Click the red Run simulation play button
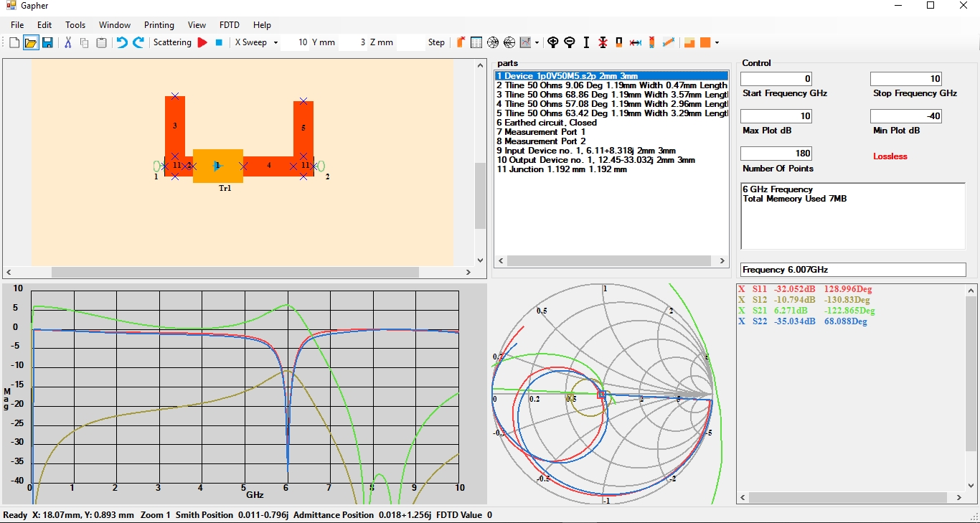The image size is (980, 523). coord(202,42)
